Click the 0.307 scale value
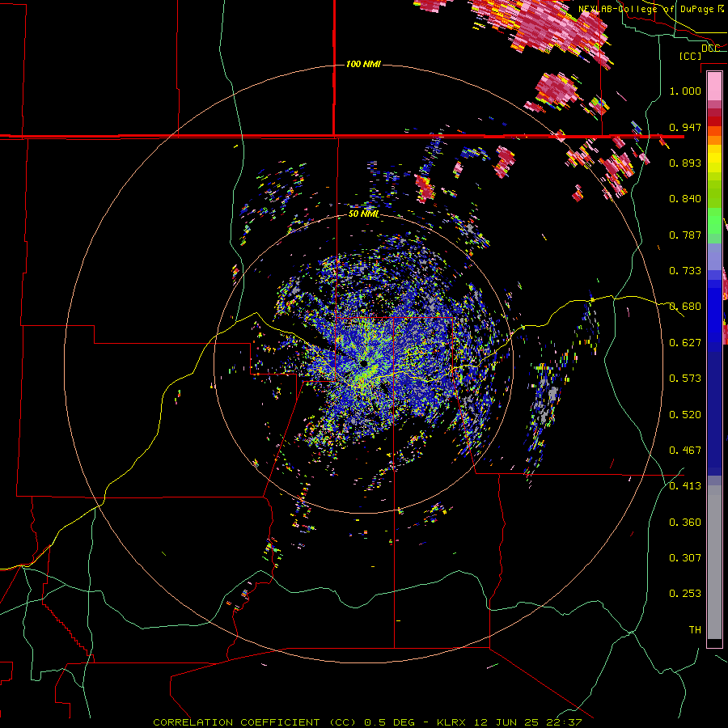The height and width of the screenshot is (728, 728). tap(685, 557)
